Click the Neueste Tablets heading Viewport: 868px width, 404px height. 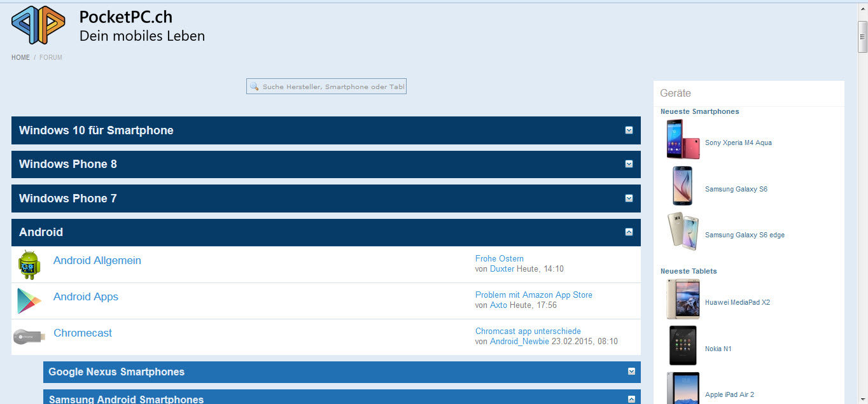[689, 271]
